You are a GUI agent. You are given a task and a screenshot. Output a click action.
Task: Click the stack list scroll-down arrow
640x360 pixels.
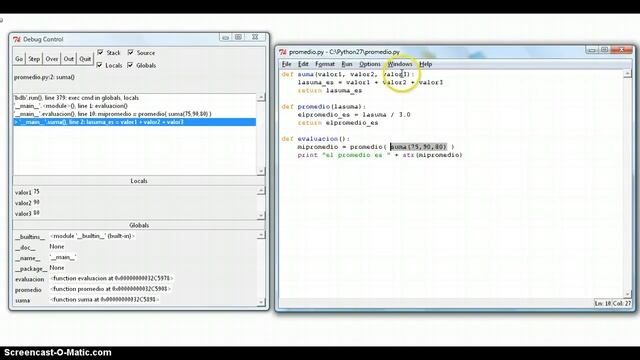point(261,171)
